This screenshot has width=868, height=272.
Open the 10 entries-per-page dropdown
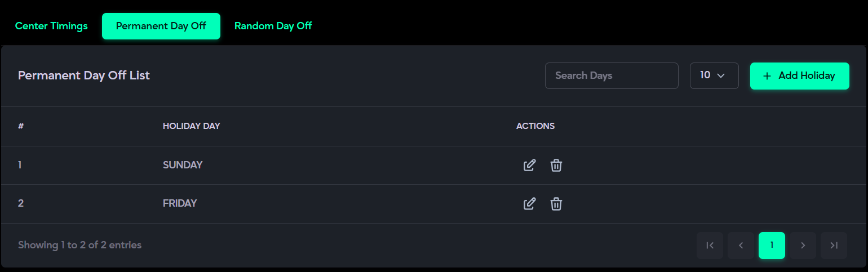pos(714,75)
